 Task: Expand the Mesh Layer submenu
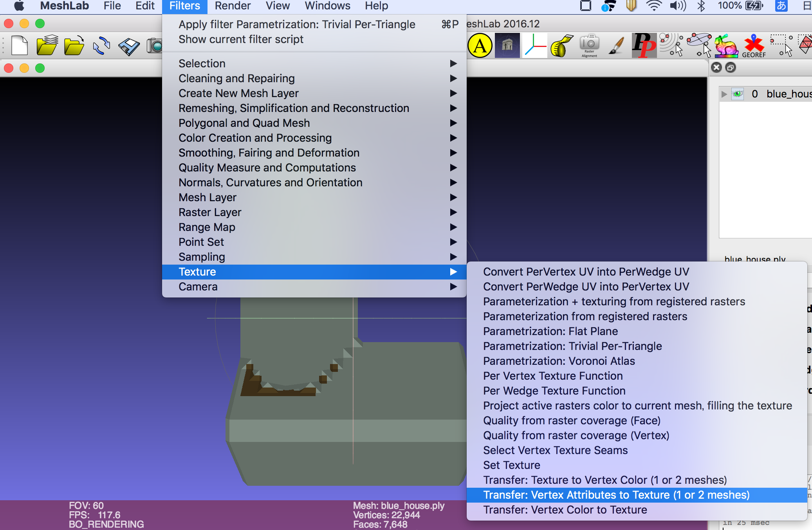click(314, 197)
